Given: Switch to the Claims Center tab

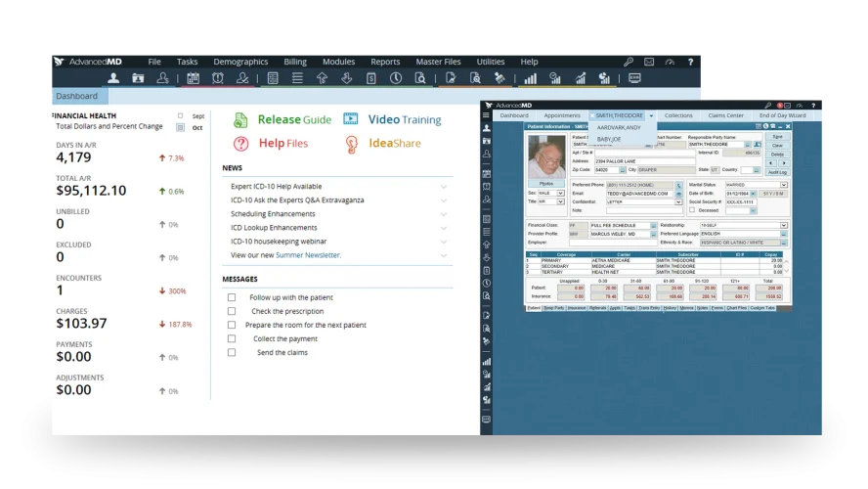Looking at the screenshot, I should click(x=725, y=115).
